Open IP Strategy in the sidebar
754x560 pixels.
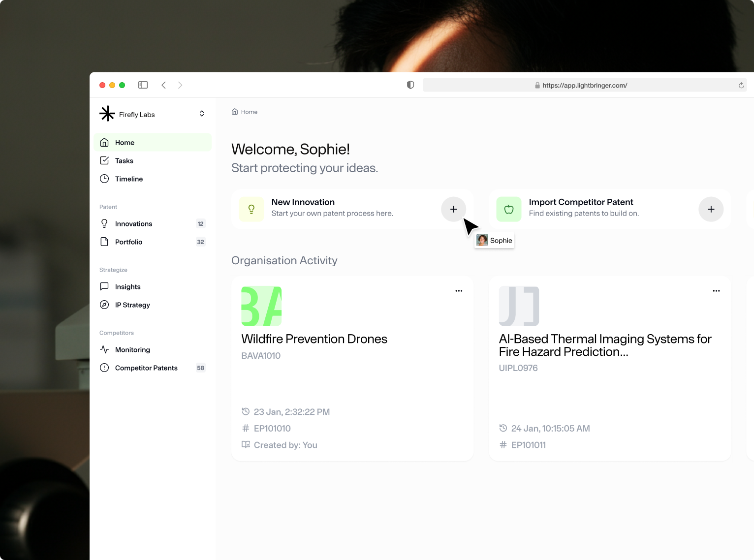pyautogui.click(x=153, y=305)
